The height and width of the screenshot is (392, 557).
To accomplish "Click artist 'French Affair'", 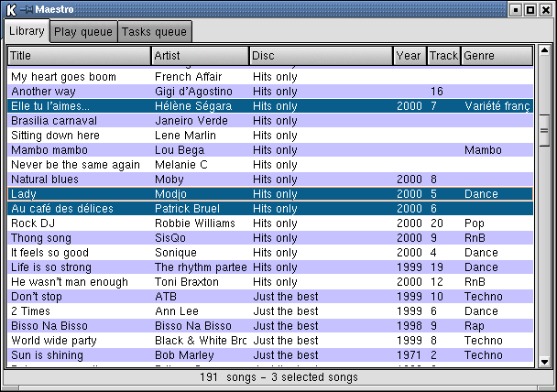I will [x=189, y=77].
